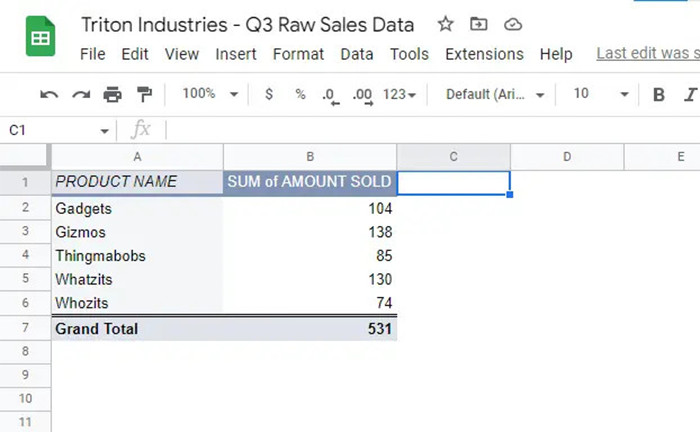Screen dimensions: 700x432
Task: Click the Google Sheets home logo
Action: (x=40, y=38)
